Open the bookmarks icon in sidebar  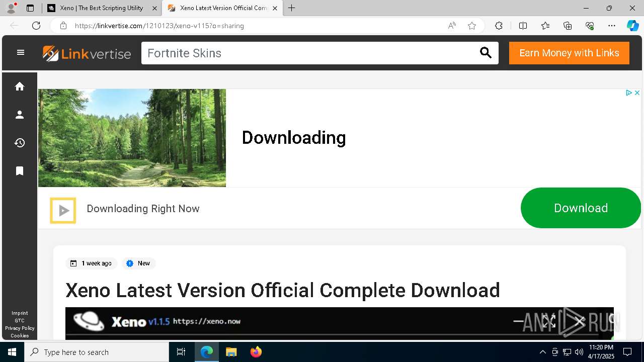pyautogui.click(x=20, y=171)
